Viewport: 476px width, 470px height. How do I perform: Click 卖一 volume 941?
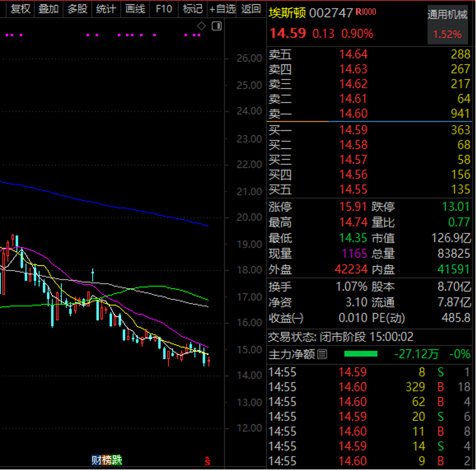coord(460,114)
